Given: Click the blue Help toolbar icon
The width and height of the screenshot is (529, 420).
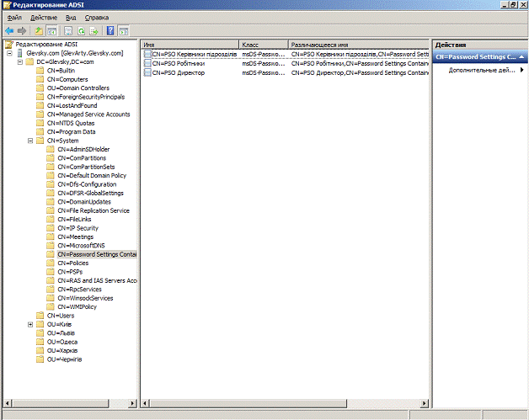Looking at the screenshot, I should (x=110, y=30).
